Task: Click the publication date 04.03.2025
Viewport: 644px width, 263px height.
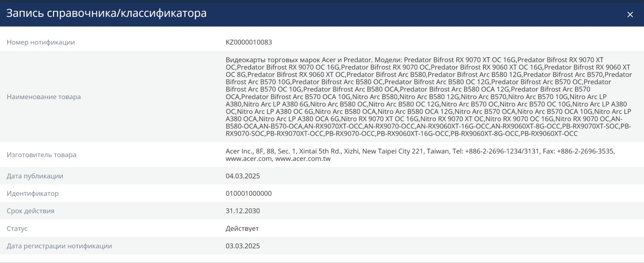Action: (243, 176)
